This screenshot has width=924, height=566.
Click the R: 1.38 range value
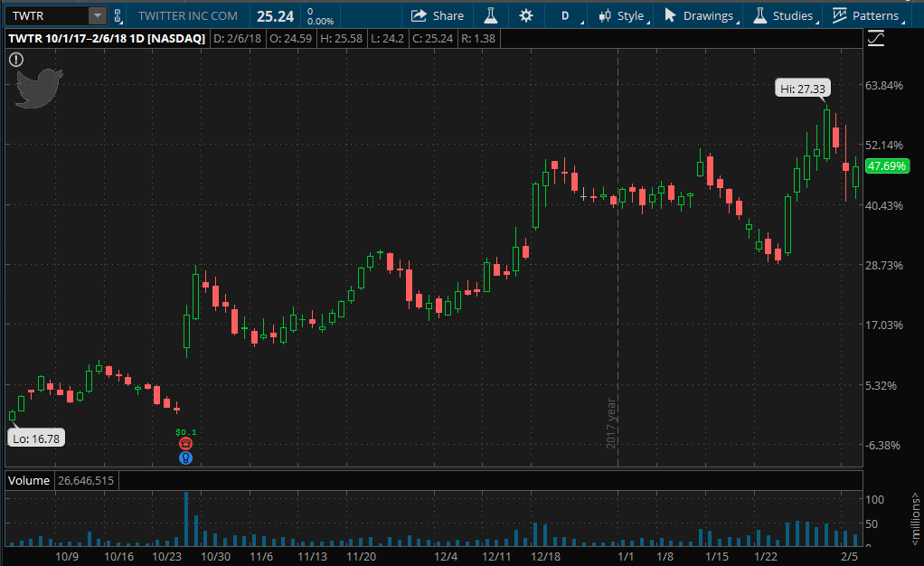(478, 39)
